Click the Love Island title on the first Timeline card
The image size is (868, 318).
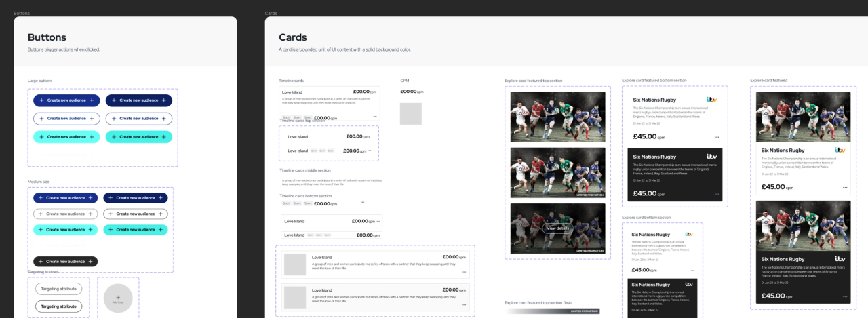click(x=292, y=92)
